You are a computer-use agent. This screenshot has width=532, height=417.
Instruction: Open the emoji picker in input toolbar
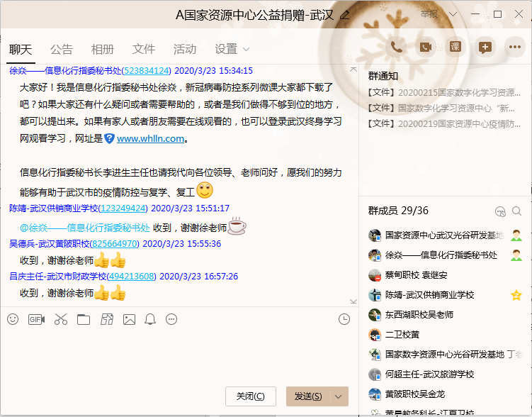pyautogui.click(x=13, y=319)
